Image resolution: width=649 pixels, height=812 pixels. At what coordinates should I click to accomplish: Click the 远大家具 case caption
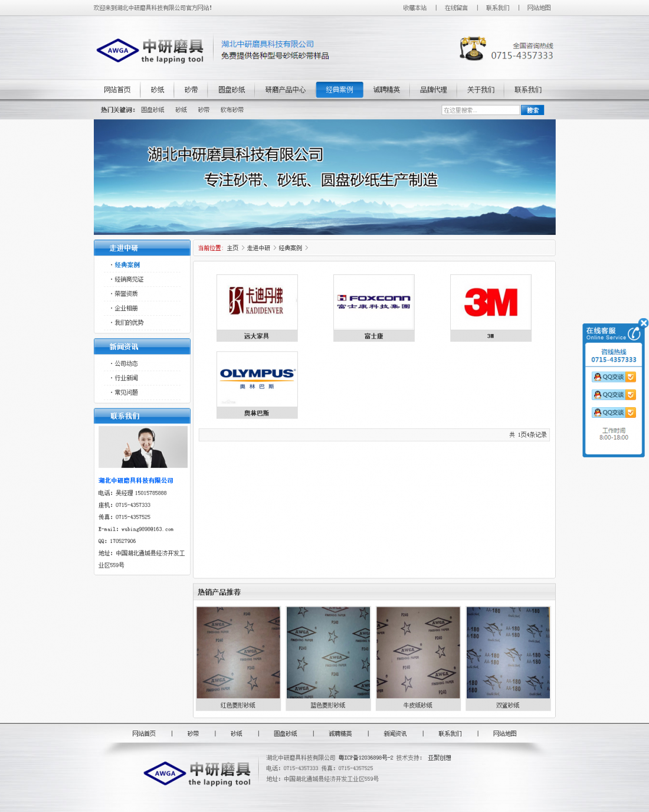click(257, 336)
